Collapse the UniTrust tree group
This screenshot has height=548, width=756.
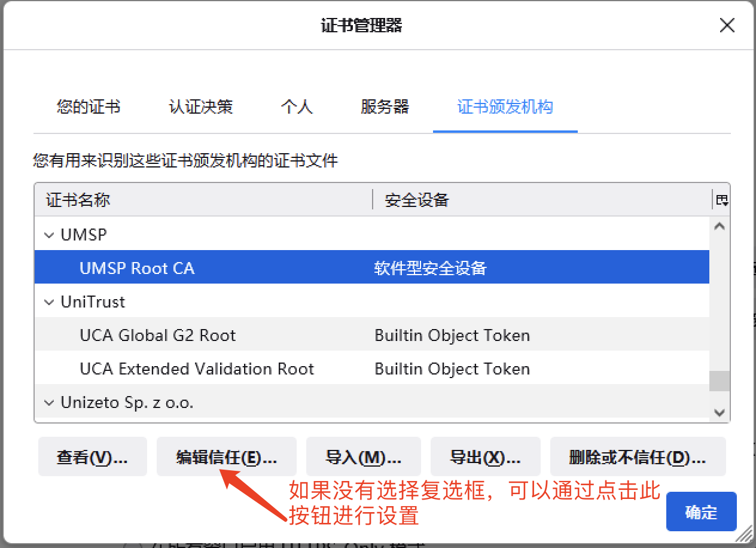[49, 302]
